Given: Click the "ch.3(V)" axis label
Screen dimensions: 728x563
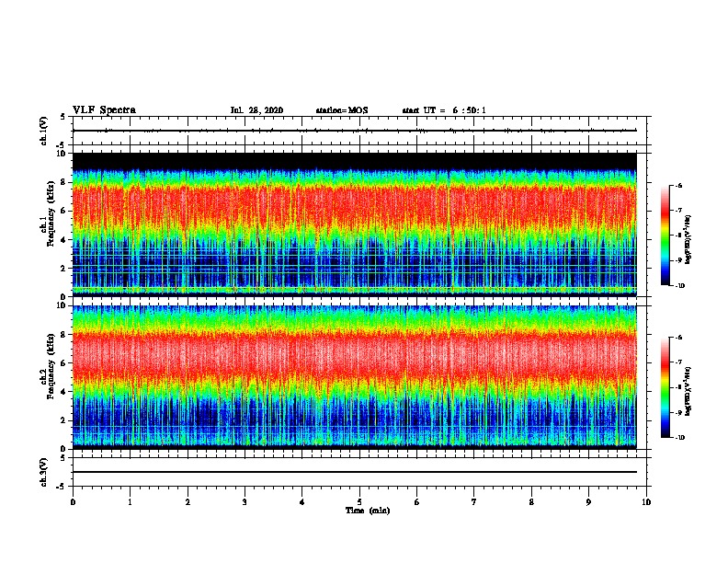Looking at the screenshot, I should coord(44,472).
